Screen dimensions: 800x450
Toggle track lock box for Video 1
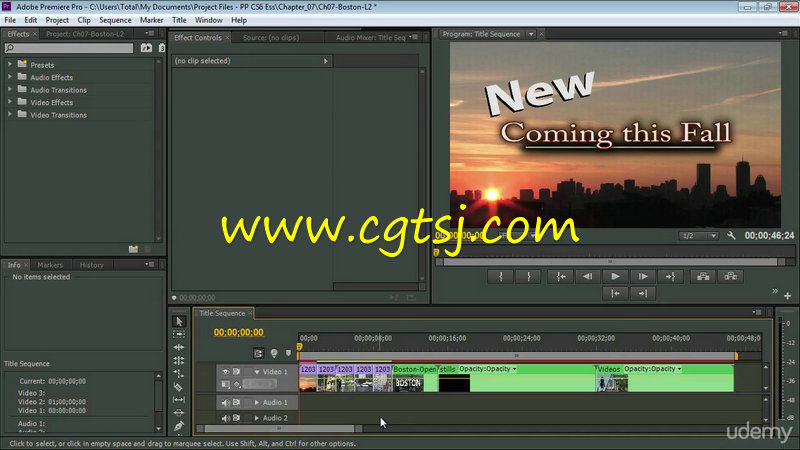pyautogui.click(x=247, y=371)
